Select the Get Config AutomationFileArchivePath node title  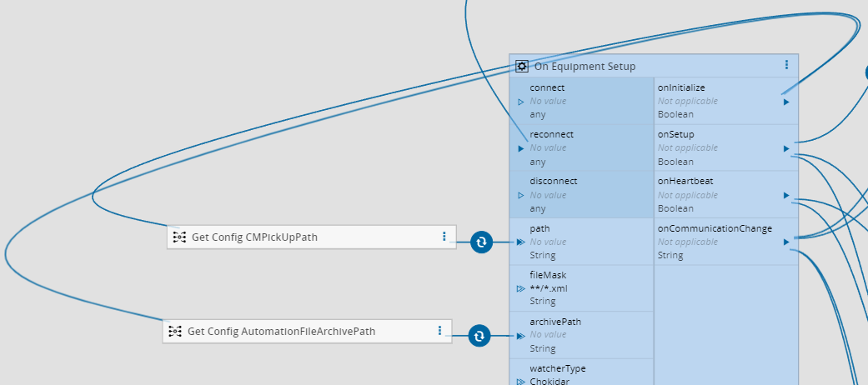click(x=281, y=332)
